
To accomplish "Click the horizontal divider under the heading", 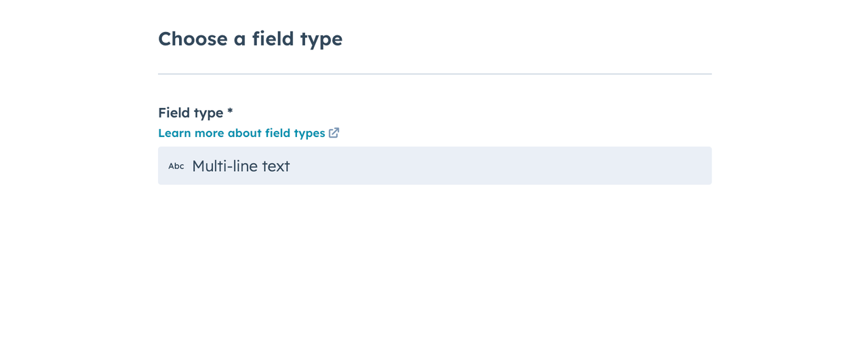I will [435, 74].
